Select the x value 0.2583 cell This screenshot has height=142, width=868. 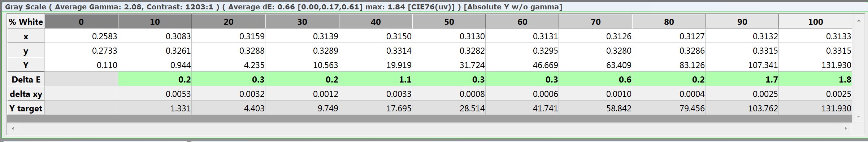pos(81,36)
